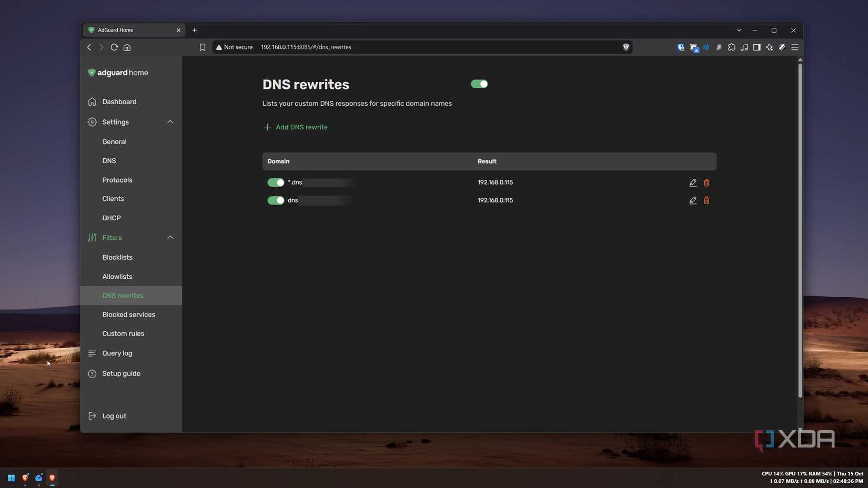Reload the AdGuard Home page
This screenshot has height=488, width=868.
coord(114,47)
